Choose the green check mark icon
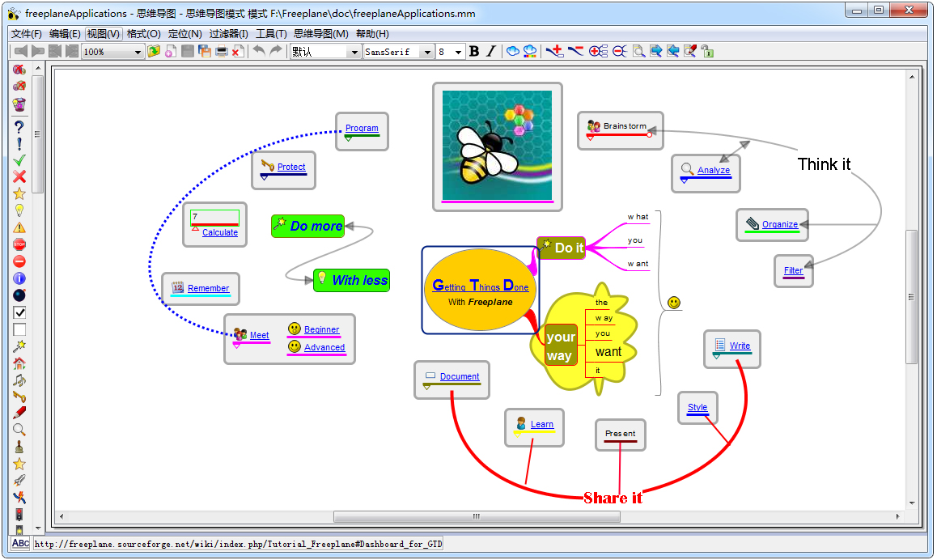Image resolution: width=937 pixels, height=560 pixels. click(19, 160)
